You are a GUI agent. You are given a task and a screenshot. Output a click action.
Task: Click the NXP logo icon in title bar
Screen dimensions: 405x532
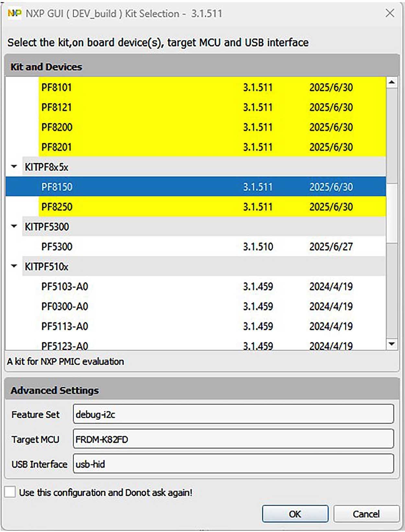coord(14,13)
